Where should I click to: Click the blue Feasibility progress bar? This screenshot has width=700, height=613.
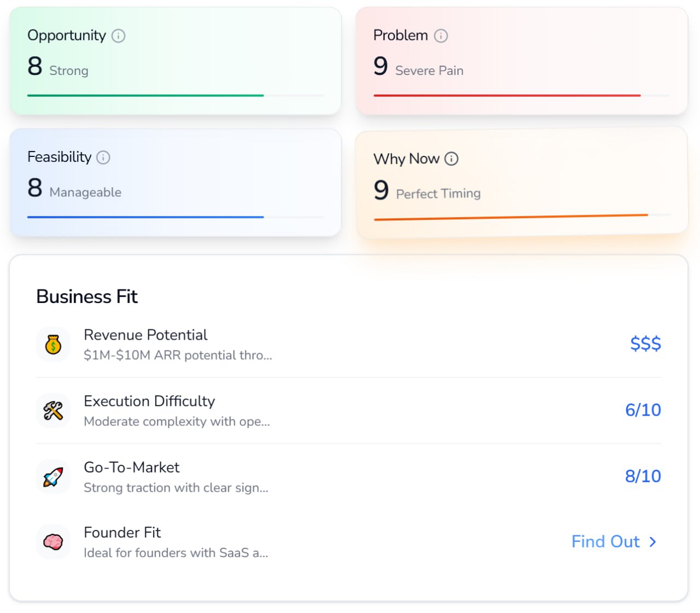coord(145,217)
